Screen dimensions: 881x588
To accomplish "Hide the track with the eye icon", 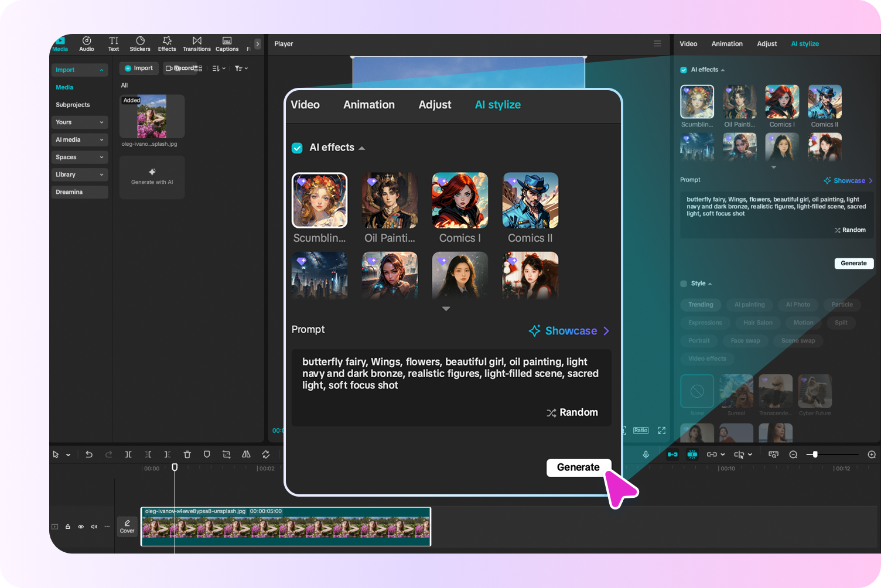I will tap(81, 527).
